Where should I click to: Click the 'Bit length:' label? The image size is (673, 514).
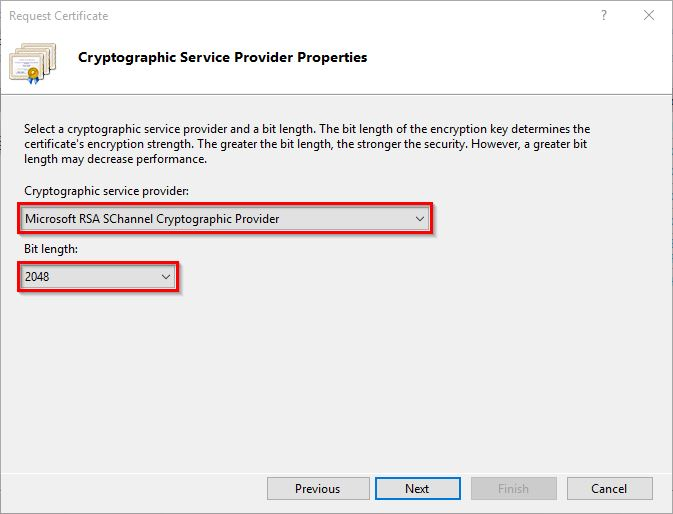pos(49,248)
